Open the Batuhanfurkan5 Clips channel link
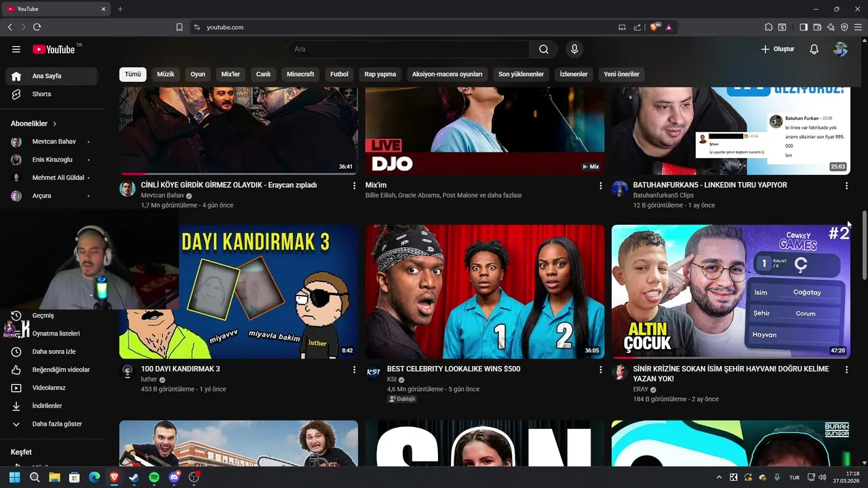The width and height of the screenshot is (868, 488). [663, 195]
